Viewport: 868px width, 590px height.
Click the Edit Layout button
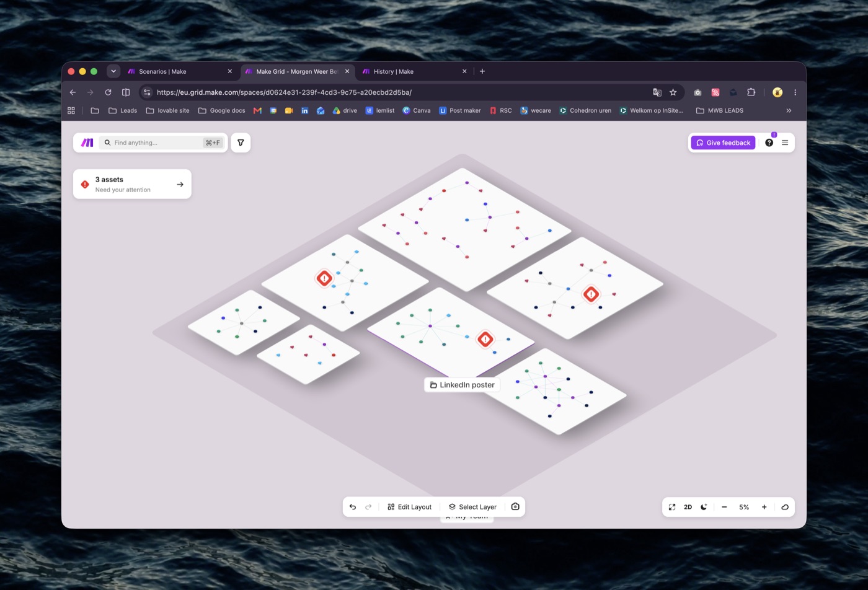[x=409, y=507]
